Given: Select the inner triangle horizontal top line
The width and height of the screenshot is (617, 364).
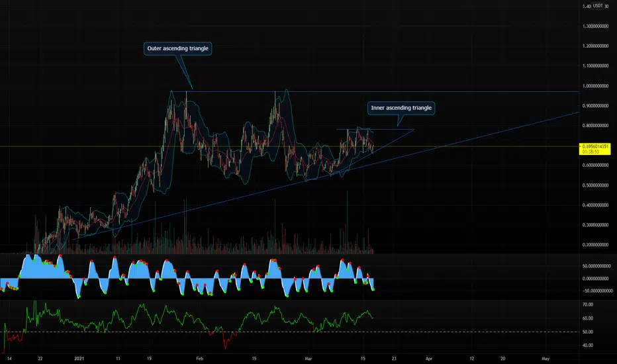Looking at the screenshot, I should [x=375, y=130].
